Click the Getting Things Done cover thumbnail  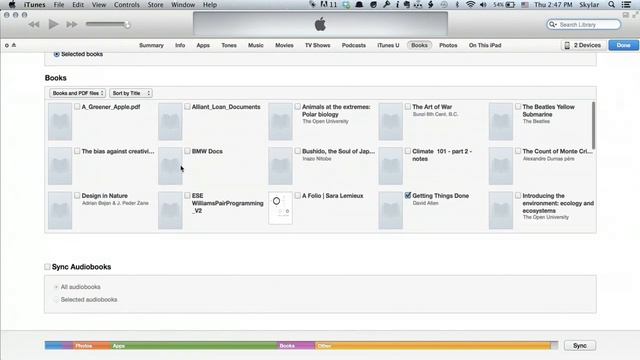pyautogui.click(x=391, y=211)
